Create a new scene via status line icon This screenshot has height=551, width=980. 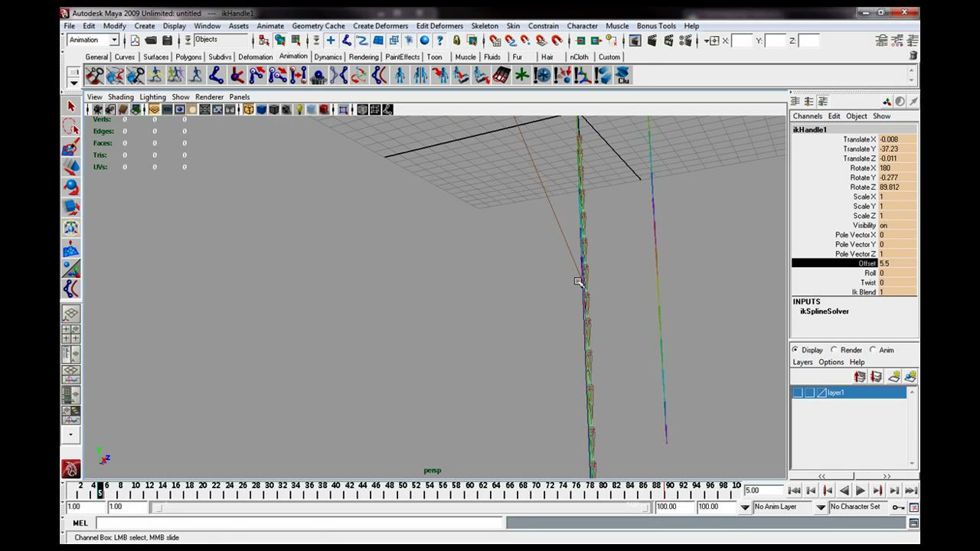[135, 41]
